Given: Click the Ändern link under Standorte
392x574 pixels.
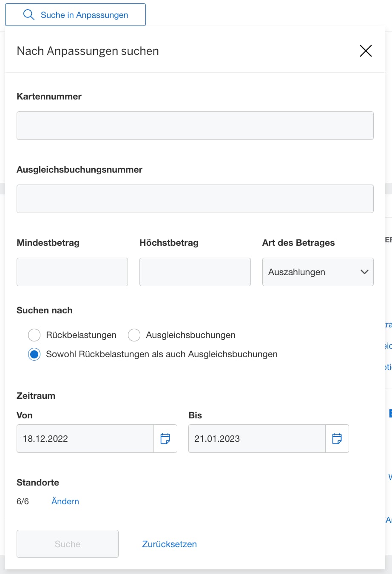Looking at the screenshot, I should [65, 501].
